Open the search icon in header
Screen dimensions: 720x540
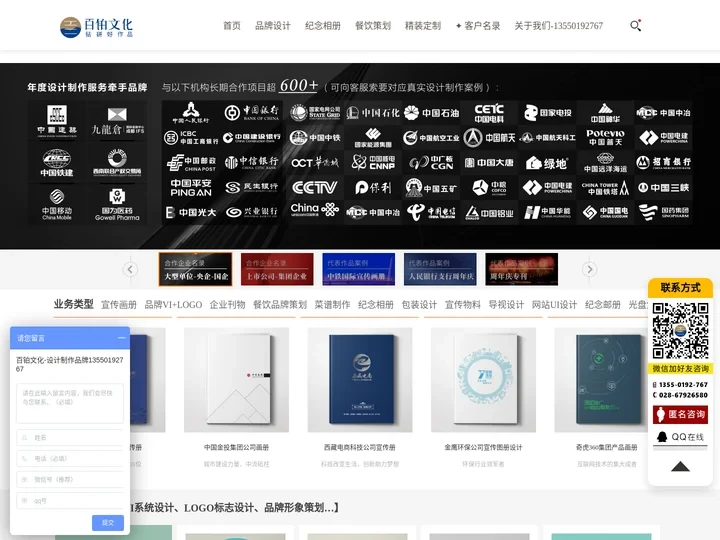coord(635,25)
